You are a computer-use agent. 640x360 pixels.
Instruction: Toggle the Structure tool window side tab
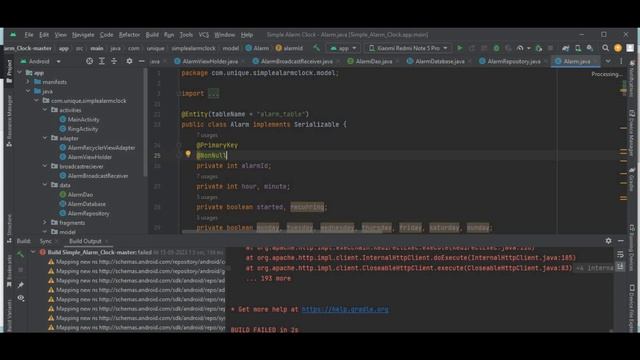[9, 229]
